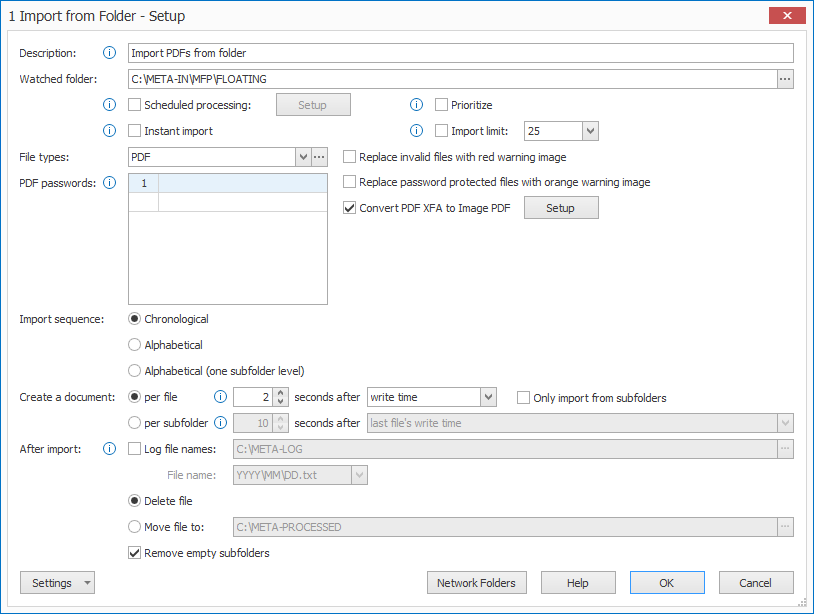Click info icon next to per subfolder
This screenshot has width=814, height=614.
[x=221, y=422]
